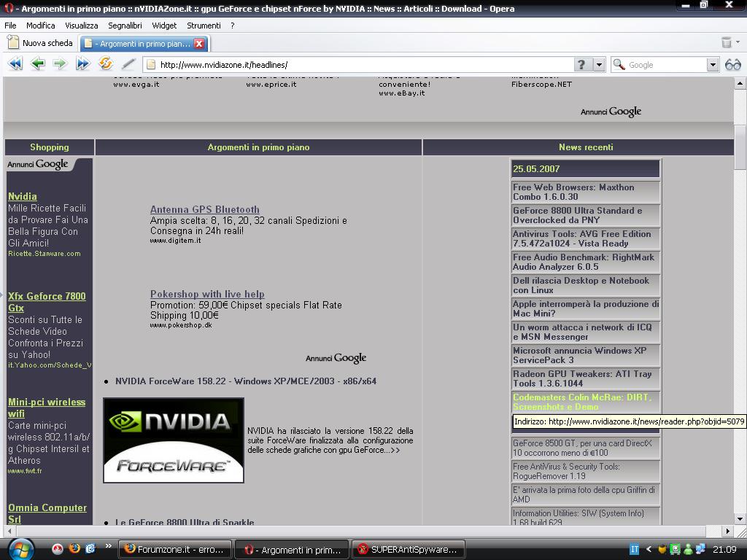This screenshot has width=747, height=560.
Task: Open Antivirus Tools: AVG Free Edition news
Action: (x=586, y=238)
